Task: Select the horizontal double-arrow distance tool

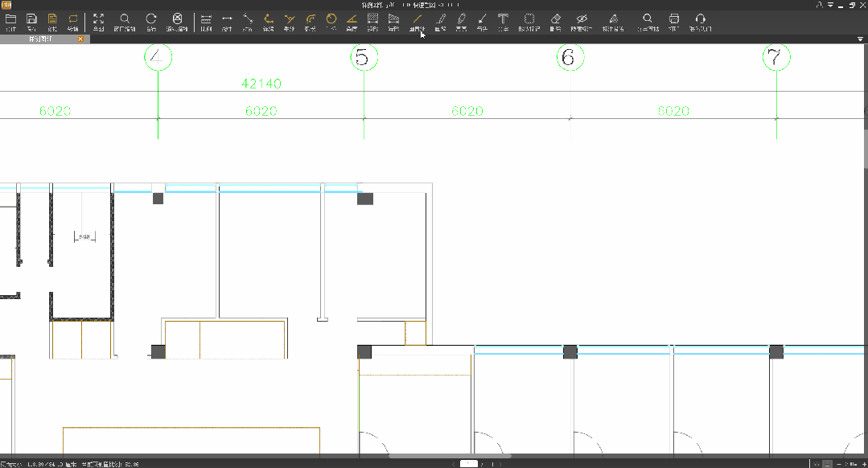Action: pyautogui.click(x=227, y=23)
